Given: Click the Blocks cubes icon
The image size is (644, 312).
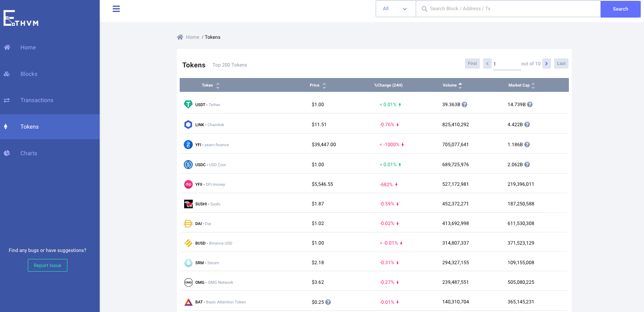Looking at the screenshot, I should (7, 74).
